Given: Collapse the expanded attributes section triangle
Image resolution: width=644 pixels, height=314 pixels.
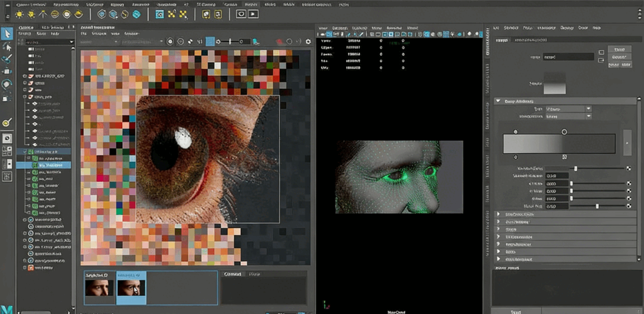Looking at the screenshot, I should [498, 101].
